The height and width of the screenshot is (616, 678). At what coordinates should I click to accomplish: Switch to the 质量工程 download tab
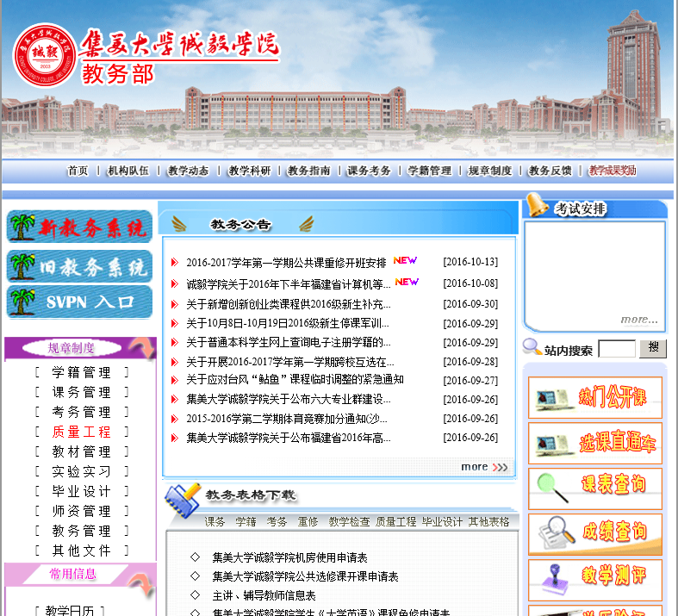pyautogui.click(x=395, y=522)
